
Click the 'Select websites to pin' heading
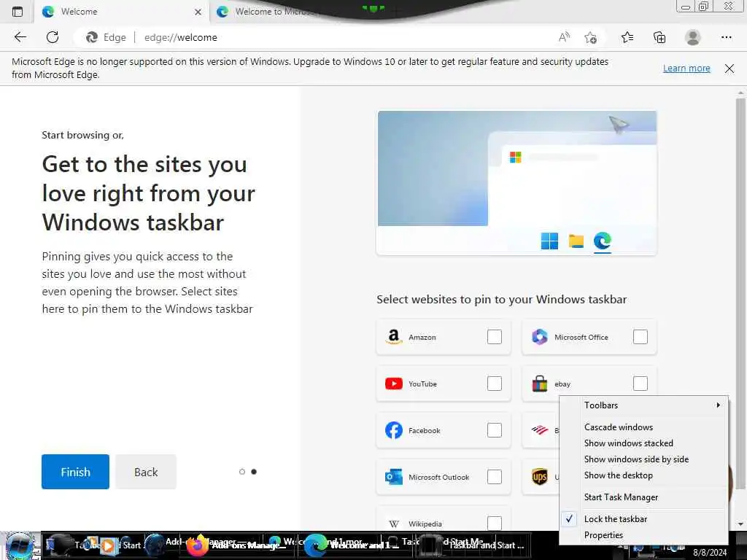tap(502, 300)
